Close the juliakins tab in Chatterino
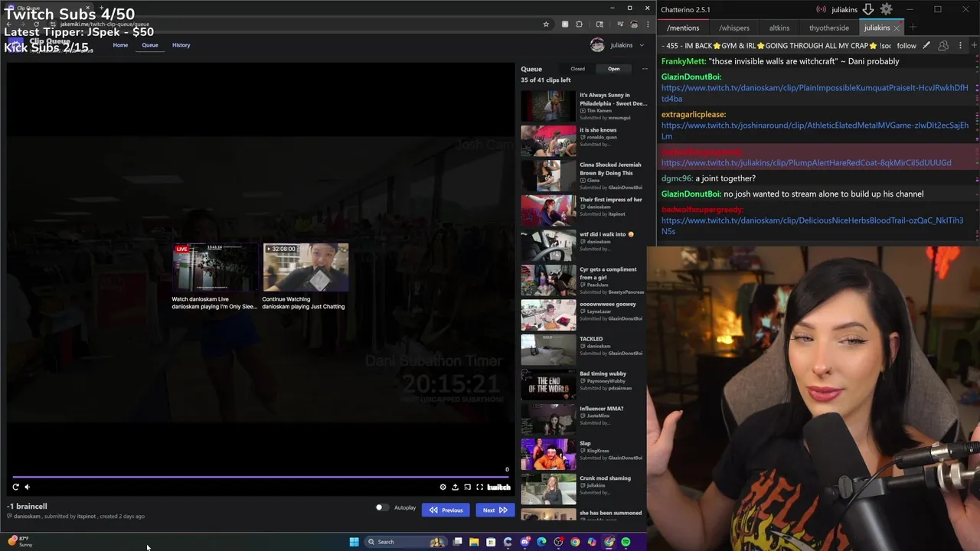 tap(897, 28)
